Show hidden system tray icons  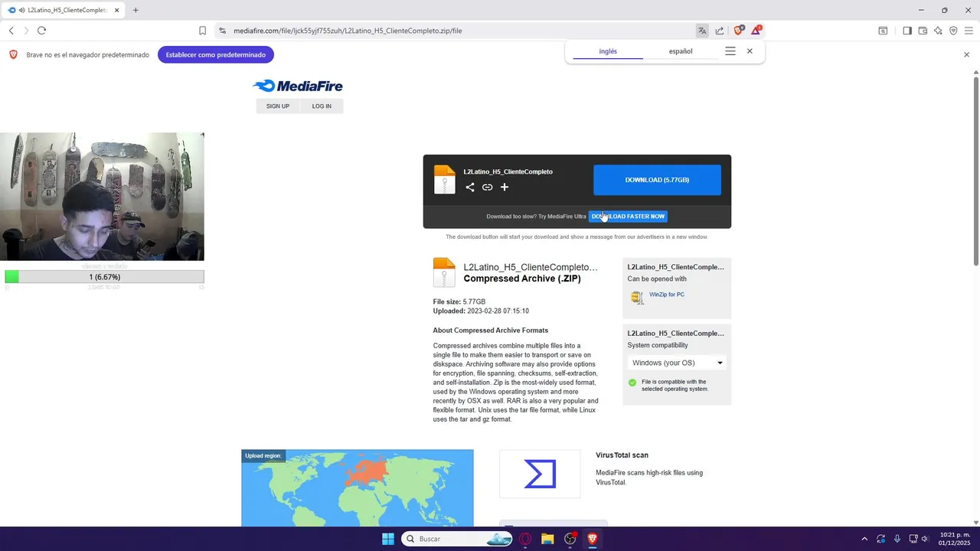click(x=864, y=539)
